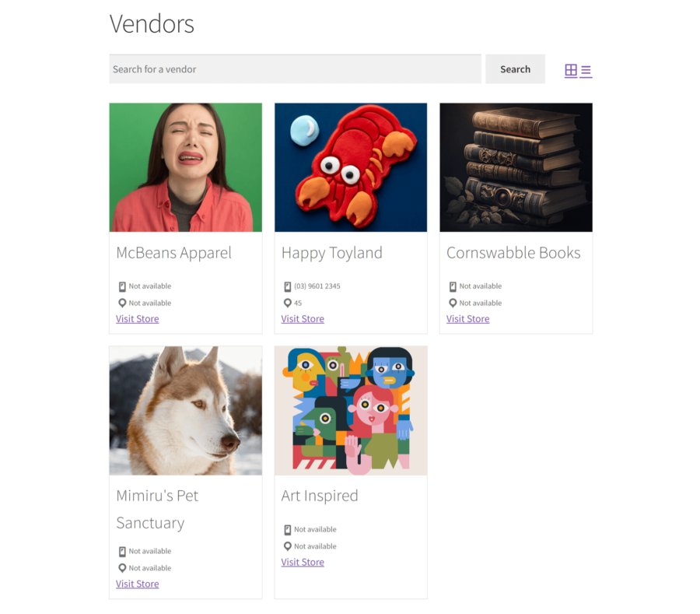Click the phone icon on McBeans Apparel card
Screen dimensions: 700x614
coord(121,286)
